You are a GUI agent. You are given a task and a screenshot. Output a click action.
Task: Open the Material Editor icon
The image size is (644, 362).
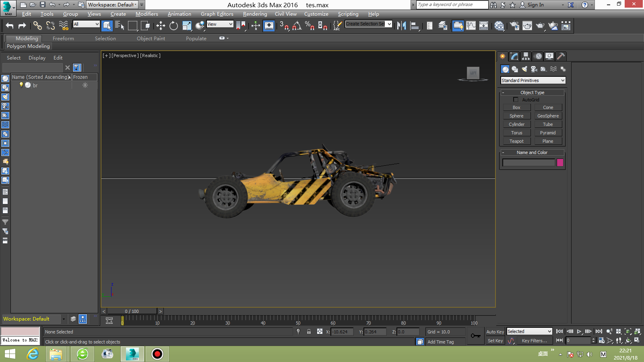pos(499,26)
